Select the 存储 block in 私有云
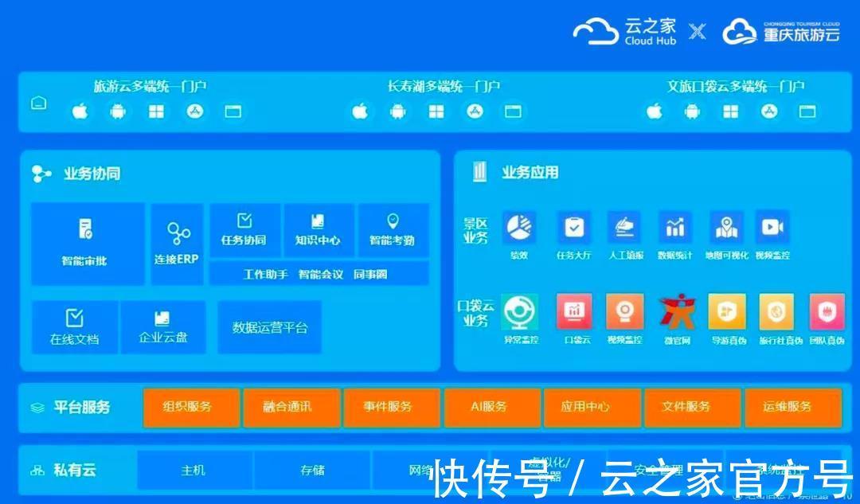 click(313, 470)
